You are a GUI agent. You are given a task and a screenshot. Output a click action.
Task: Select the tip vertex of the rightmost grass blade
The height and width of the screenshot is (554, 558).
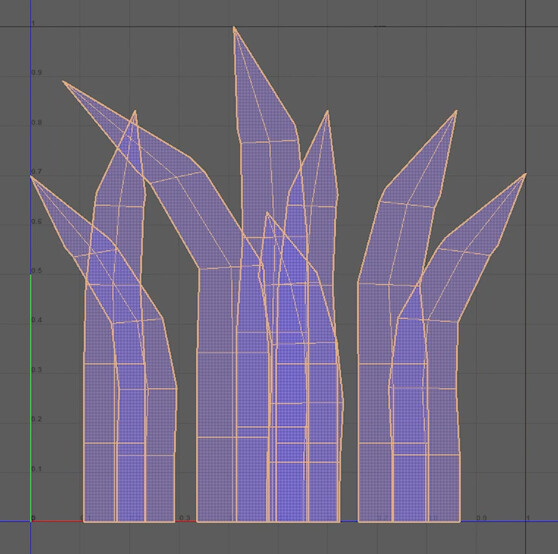click(x=525, y=174)
